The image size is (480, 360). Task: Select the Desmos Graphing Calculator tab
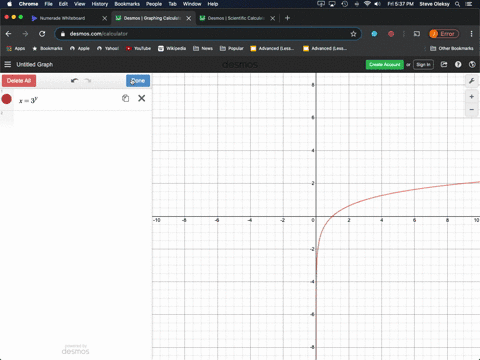pos(152,18)
